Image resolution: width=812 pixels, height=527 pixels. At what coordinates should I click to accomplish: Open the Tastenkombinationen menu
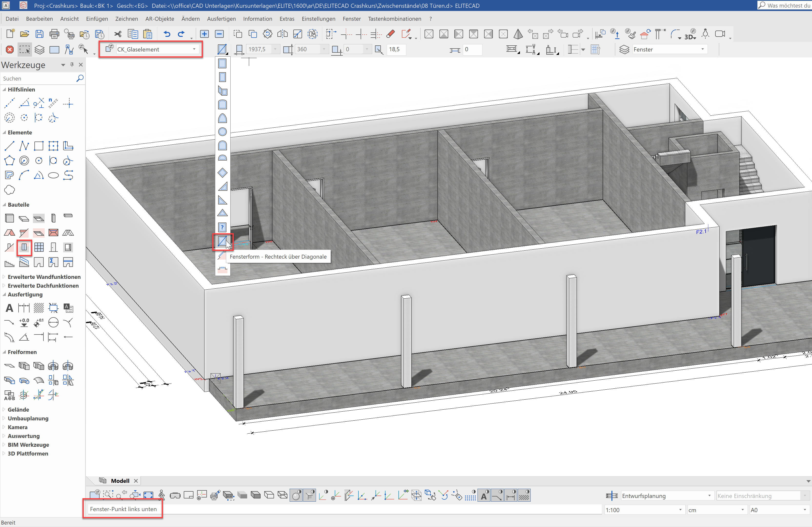click(x=394, y=19)
